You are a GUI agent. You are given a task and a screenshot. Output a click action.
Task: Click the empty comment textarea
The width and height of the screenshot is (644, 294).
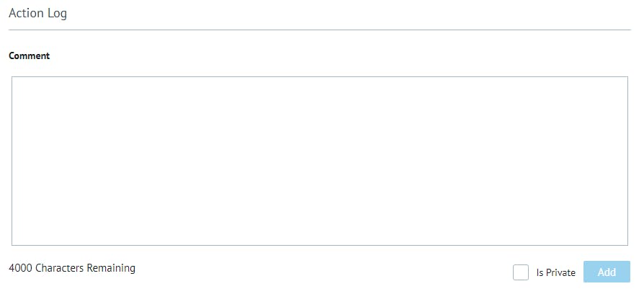pyautogui.click(x=319, y=161)
